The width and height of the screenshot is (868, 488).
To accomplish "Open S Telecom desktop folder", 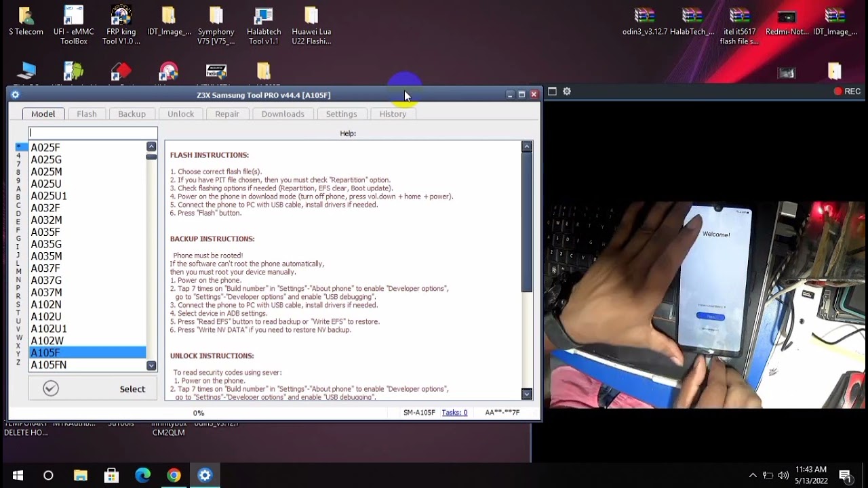I will (x=26, y=22).
